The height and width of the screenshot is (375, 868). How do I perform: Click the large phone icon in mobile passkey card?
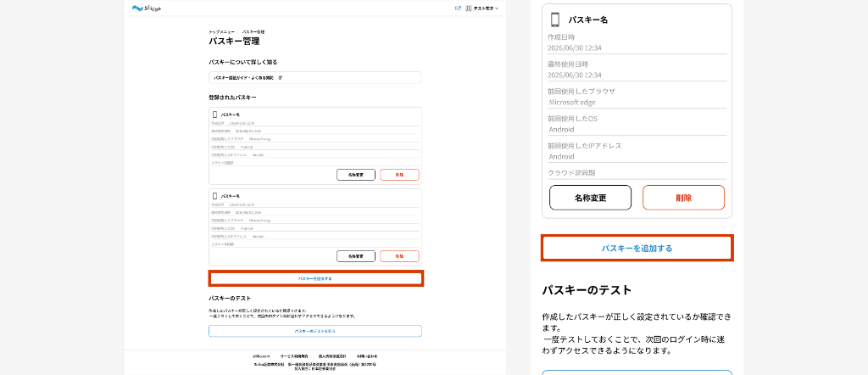click(x=555, y=20)
